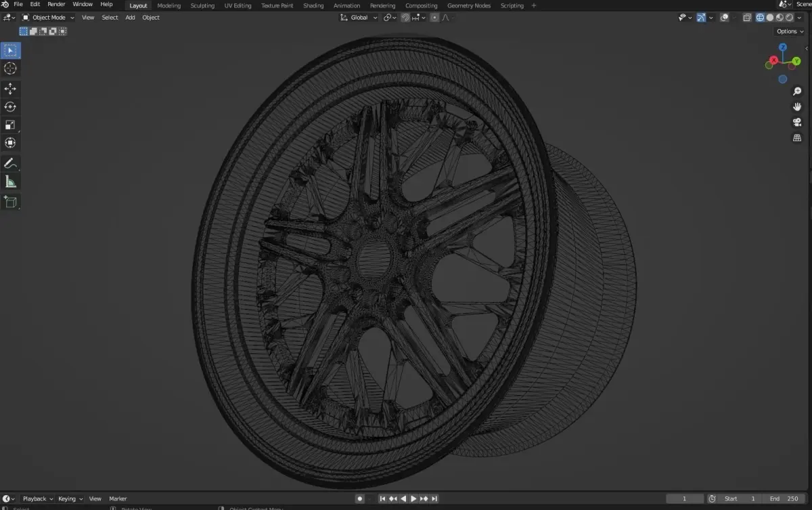Set selection mode to extend
812x510 pixels.
click(x=33, y=31)
